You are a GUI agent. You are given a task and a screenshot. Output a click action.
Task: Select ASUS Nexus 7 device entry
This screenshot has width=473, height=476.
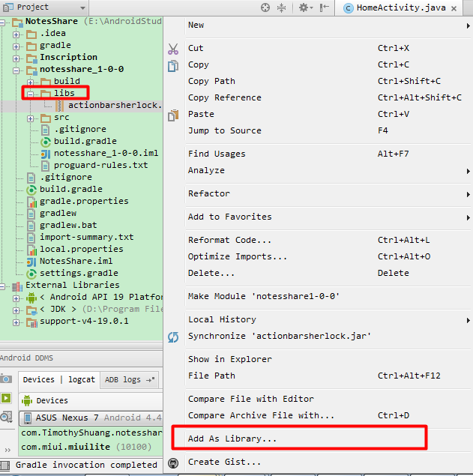[x=91, y=418]
